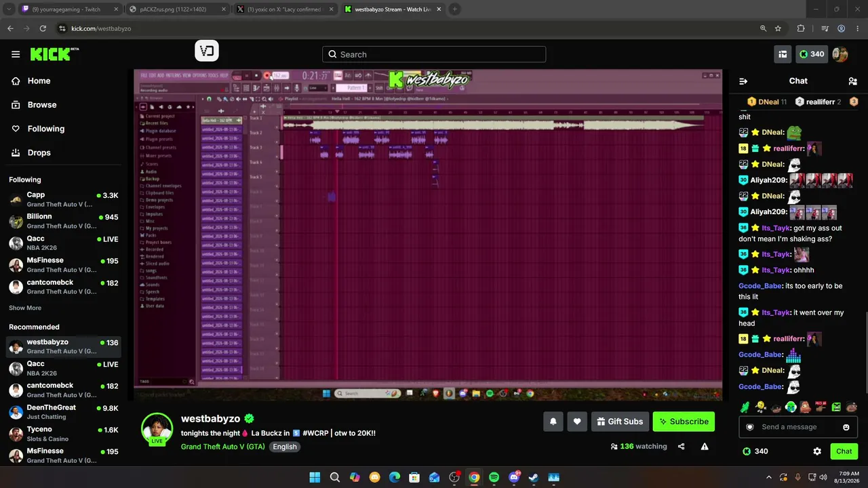Reload the current page
868x488 pixels.
(x=43, y=28)
